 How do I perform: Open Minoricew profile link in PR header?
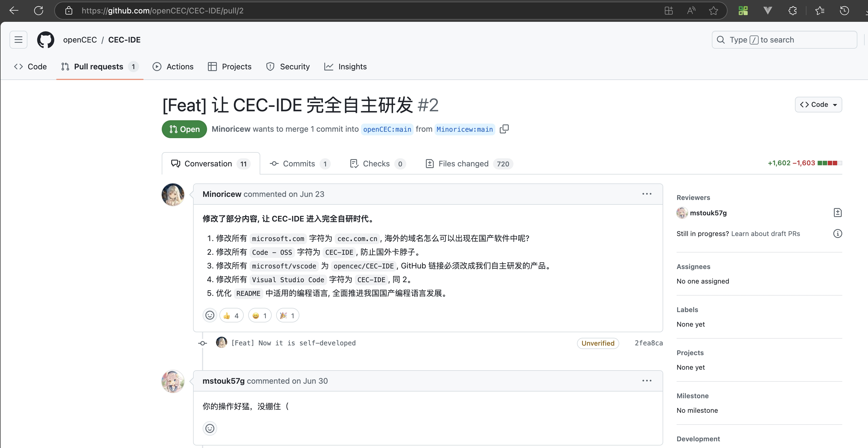tap(231, 129)
